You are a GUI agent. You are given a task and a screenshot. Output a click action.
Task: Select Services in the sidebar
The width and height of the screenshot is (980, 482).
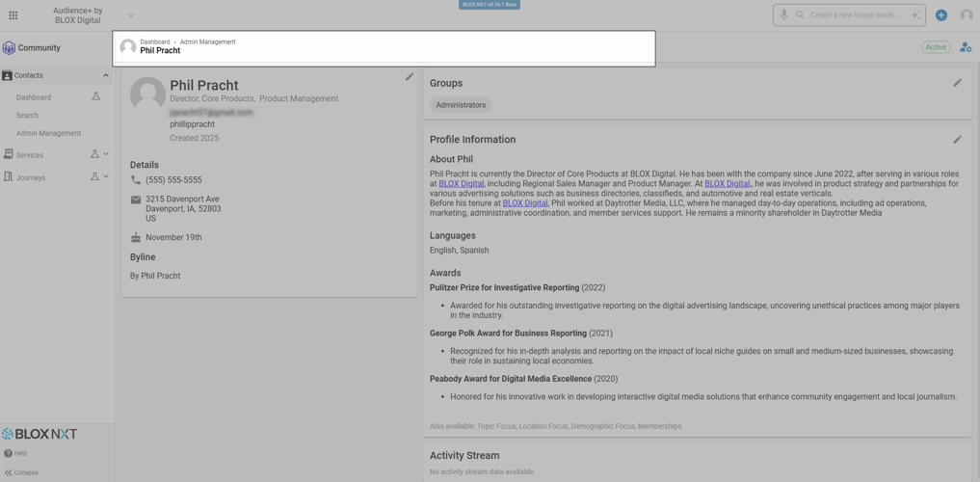(x=30, y=155)
